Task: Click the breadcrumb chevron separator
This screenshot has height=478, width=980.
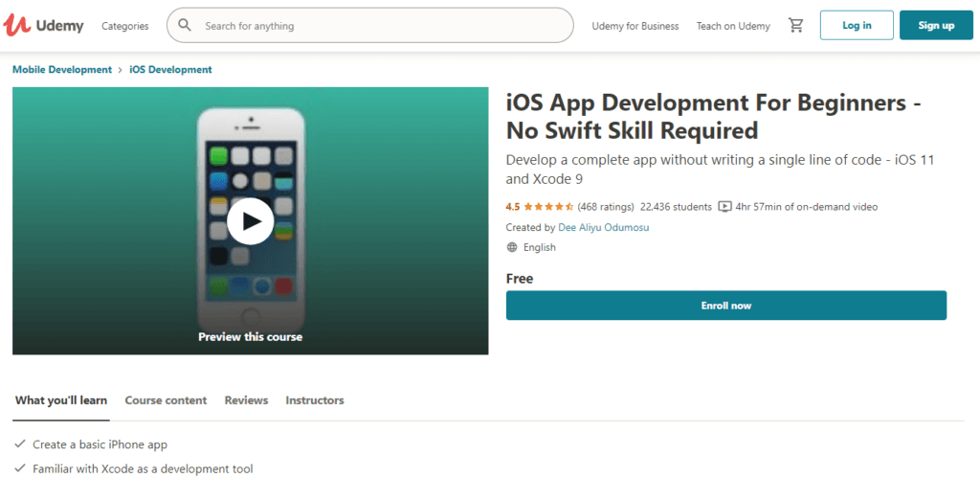Action: 121,70
